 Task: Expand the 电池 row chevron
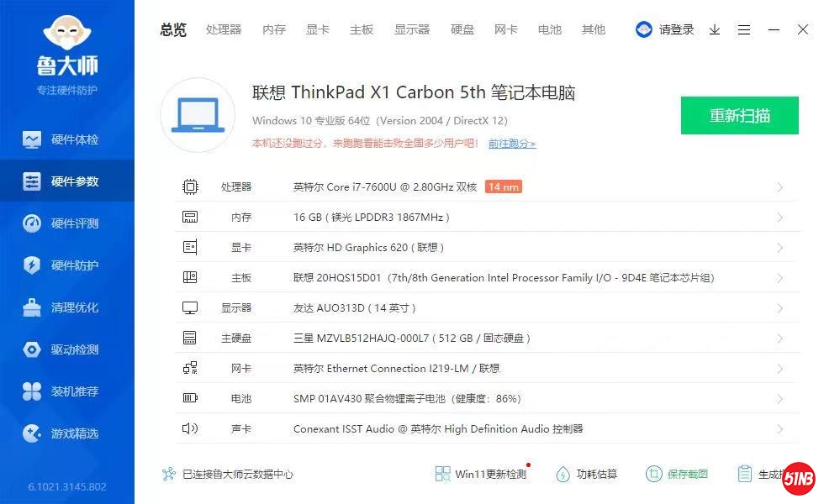click(x=779, y=399)
